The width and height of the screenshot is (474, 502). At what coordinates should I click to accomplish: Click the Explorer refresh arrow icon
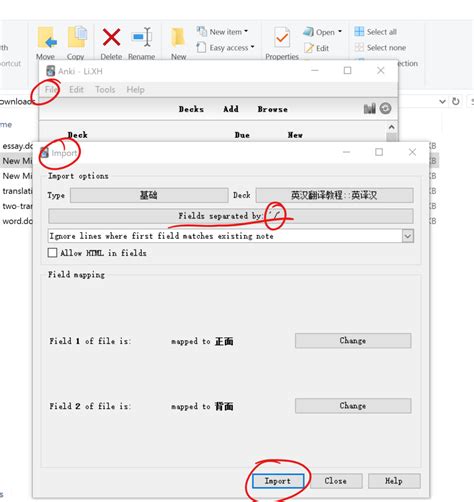(455, 101)
